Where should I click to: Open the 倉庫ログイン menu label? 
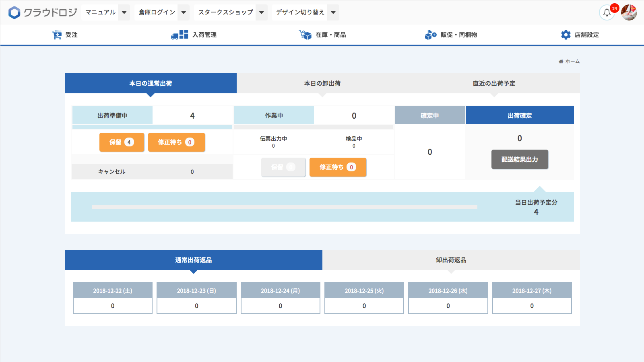pos(157,12)
